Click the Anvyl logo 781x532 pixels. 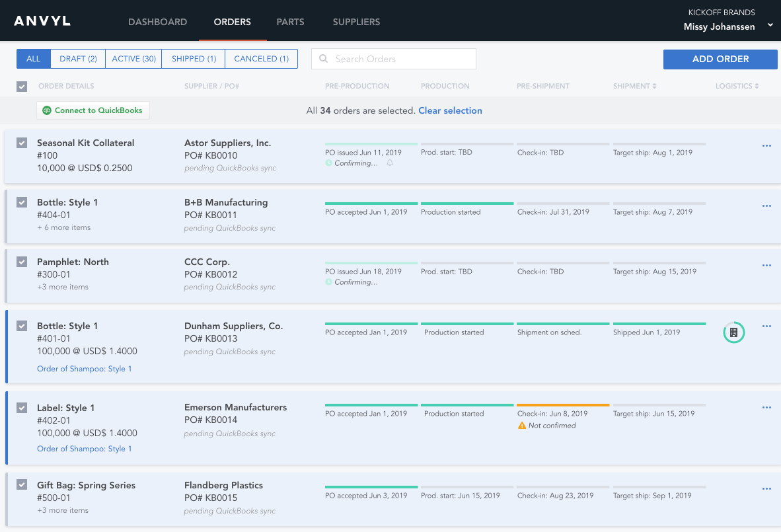42,20
